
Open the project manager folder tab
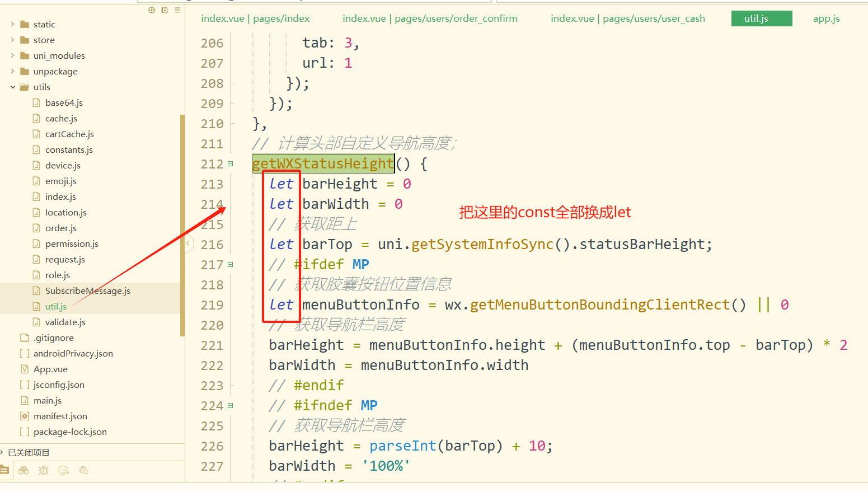tap(4, 470)
